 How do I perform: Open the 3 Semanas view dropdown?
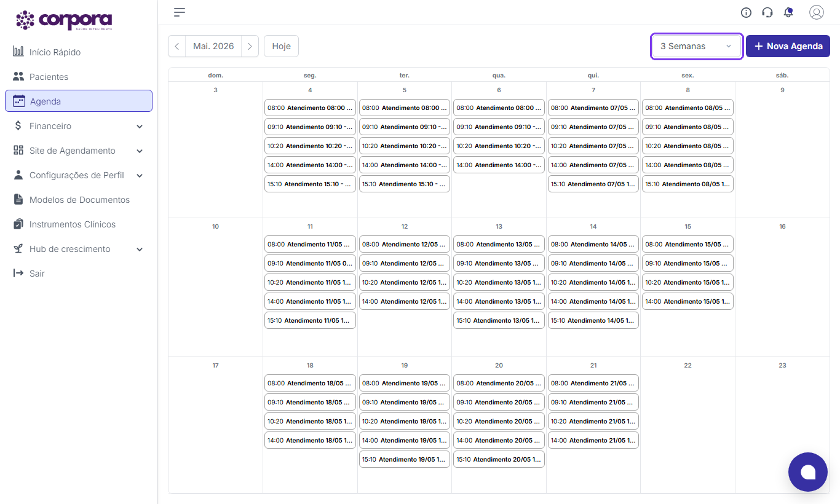697,46
